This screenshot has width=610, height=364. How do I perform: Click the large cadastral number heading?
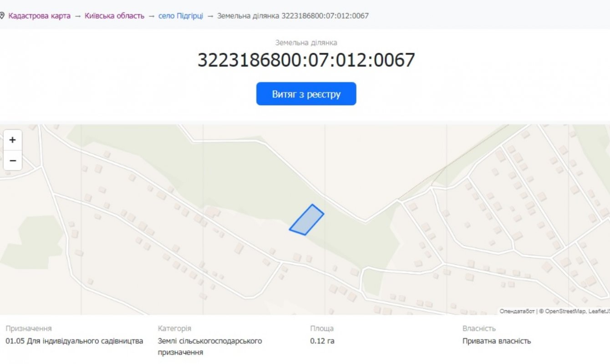(306, 60)
